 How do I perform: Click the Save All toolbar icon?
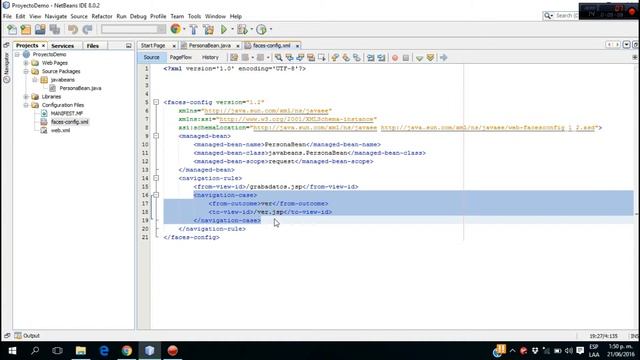[x=55, y=29]
